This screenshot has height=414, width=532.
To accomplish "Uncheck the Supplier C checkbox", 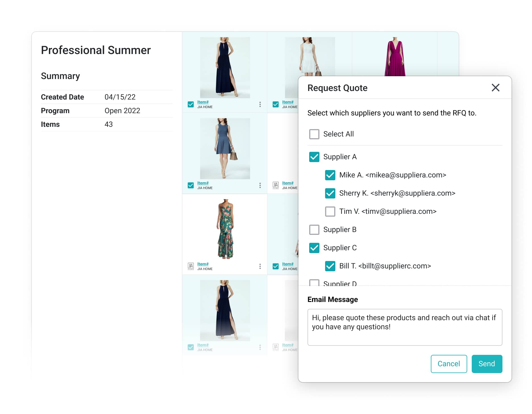I will pos(314,248).
